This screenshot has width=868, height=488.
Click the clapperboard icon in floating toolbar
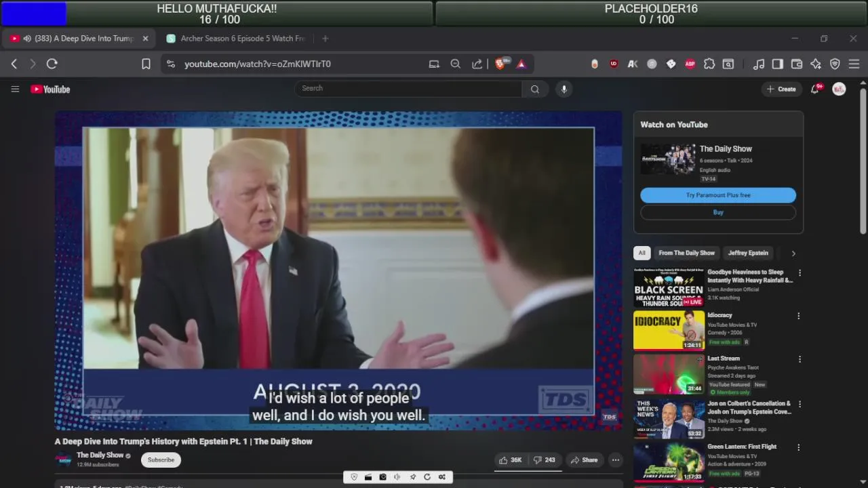click(x=368, y=477)
